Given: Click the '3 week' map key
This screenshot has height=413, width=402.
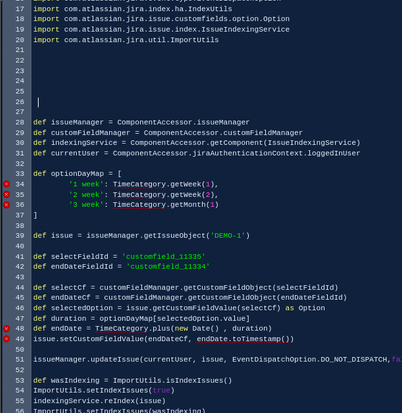Looking at the screenshot, I should pyautogui.click(x=86, y=205).
